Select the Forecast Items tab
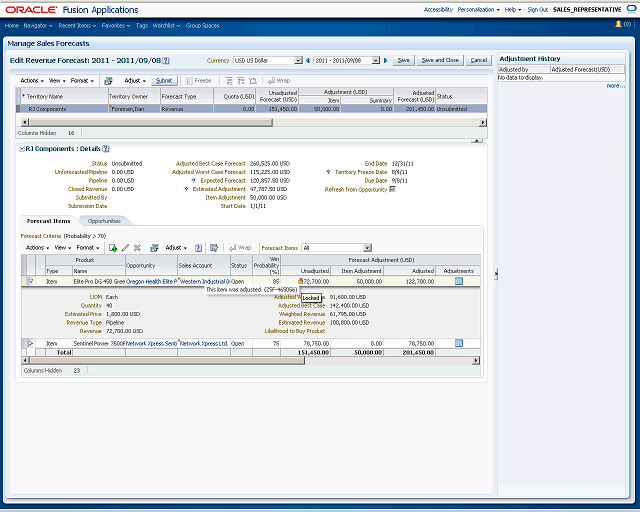 click(x=48, y=221)
